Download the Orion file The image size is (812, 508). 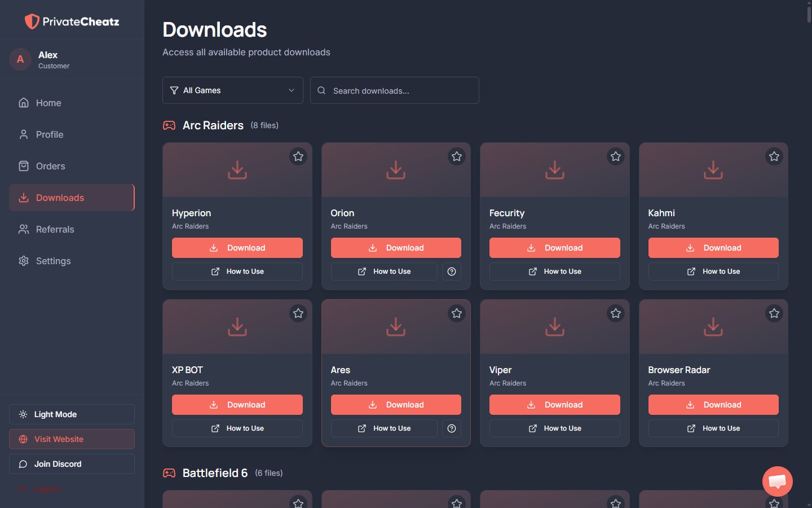pos(396,248)
